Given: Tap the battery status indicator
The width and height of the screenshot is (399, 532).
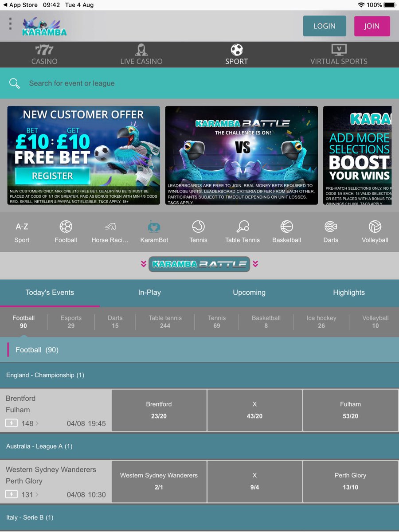Looking at the screenshot, I should 390,5.
